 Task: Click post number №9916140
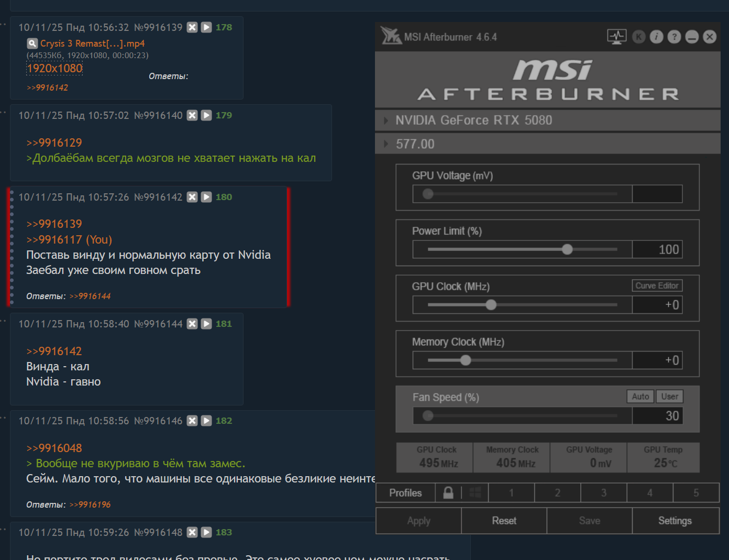coord(158,115)
